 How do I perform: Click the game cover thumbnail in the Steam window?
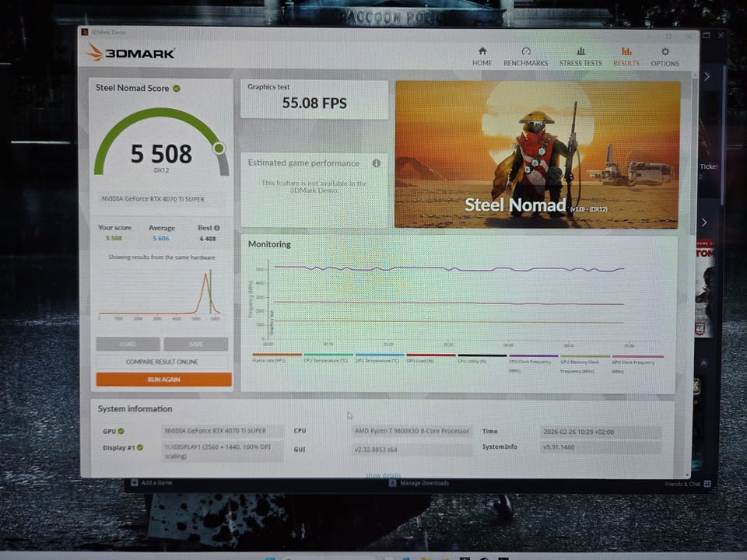(705, 288)
